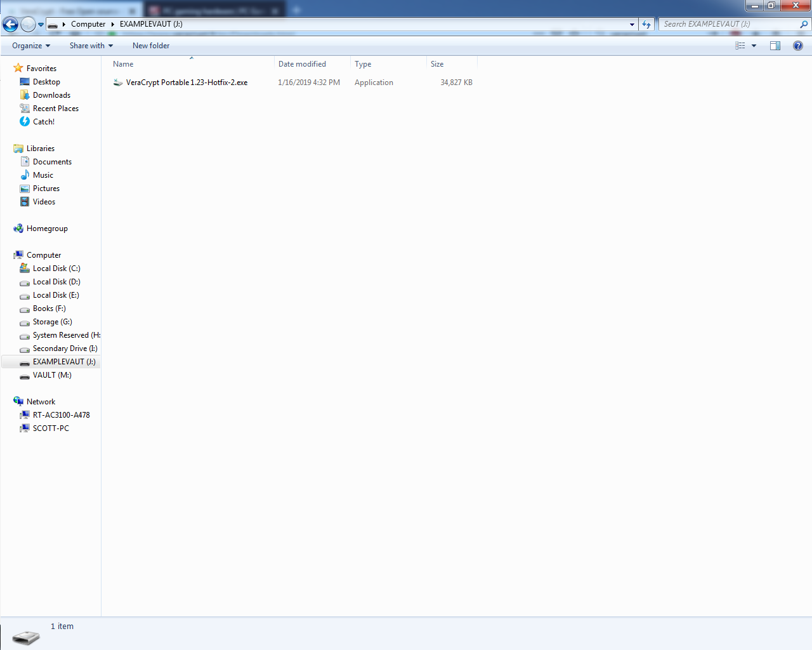Screen dimensions: 812x650
Task: Click the Videos film strip icon
Action: [x=25, y=202]
